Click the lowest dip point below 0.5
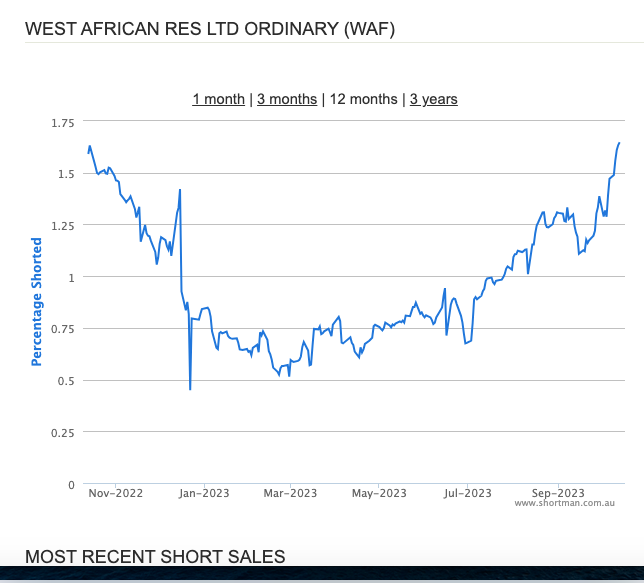This screenshot has height=583, width=644. 190,389
